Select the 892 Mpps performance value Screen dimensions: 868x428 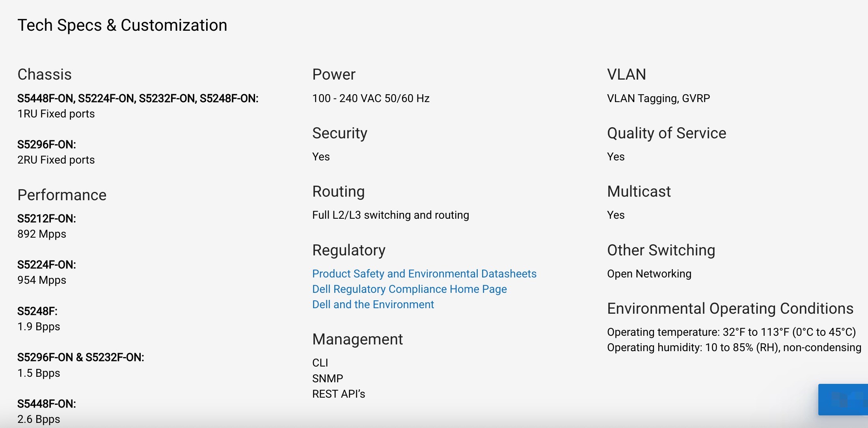point(42,234)
